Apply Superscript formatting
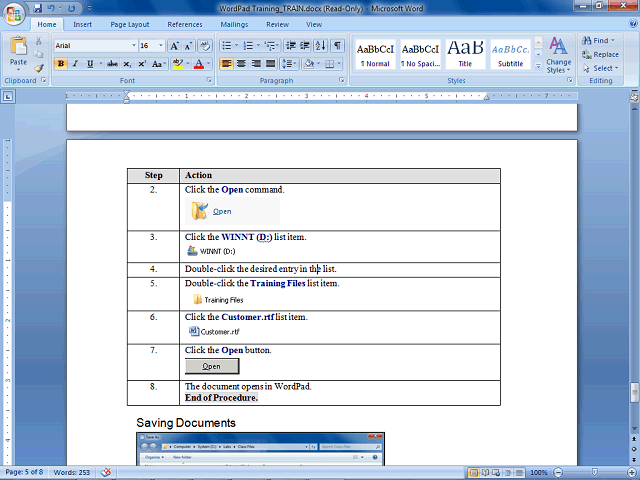The width and height of the screenshot is (640, 480). click(x=142, y=64)
